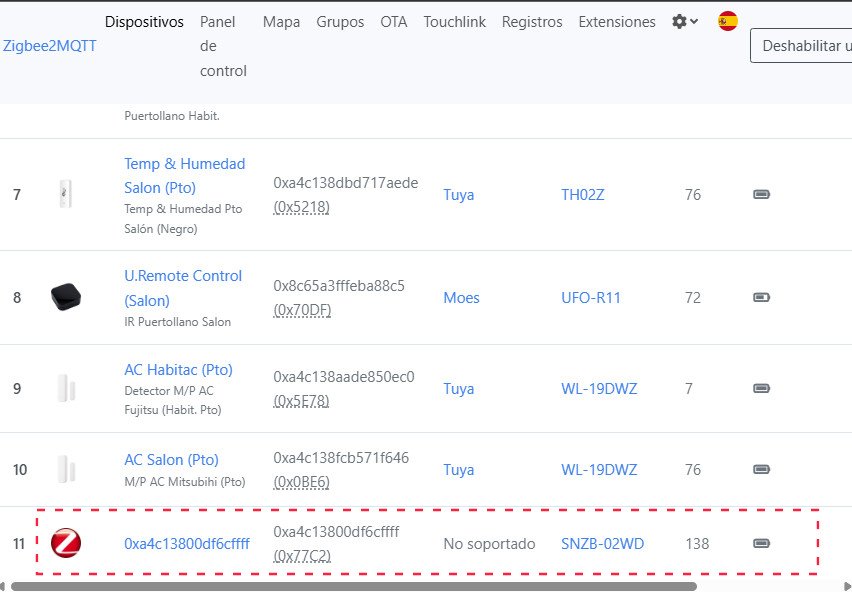Click the battery icon in the SNZB-02WD row
852x592 pixels.
[761, 544]
